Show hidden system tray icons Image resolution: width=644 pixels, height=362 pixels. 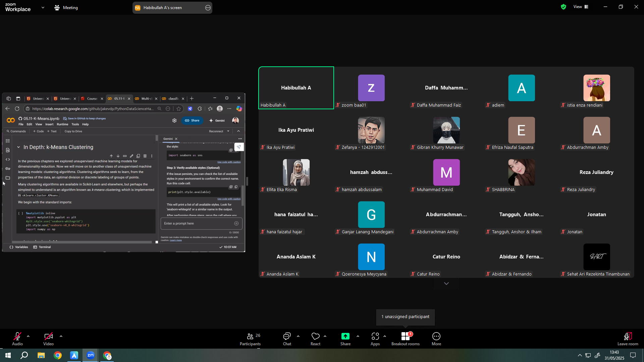pos(580,355)
